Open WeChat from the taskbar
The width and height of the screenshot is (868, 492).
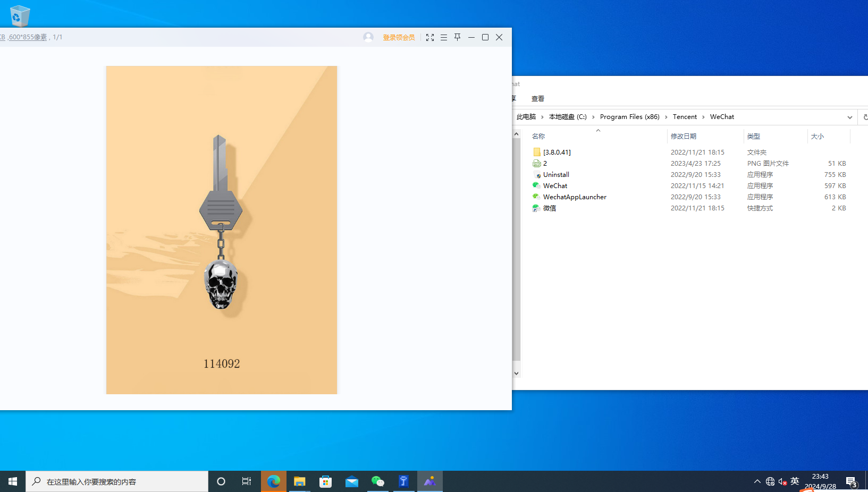click(378, 481)
